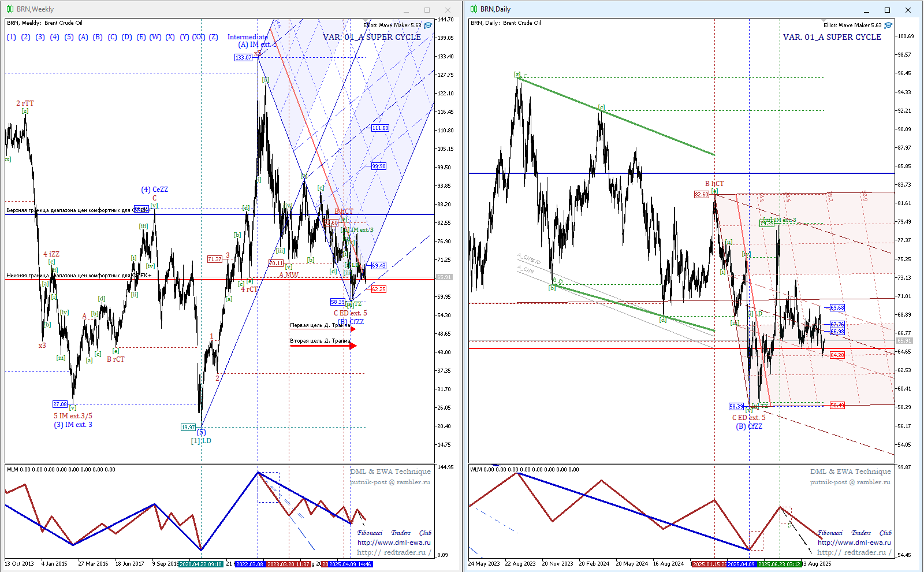Pick the (W) wave label button
Image resolution: width=924 pixels, height=572 pixels.
tap(155, 37)
